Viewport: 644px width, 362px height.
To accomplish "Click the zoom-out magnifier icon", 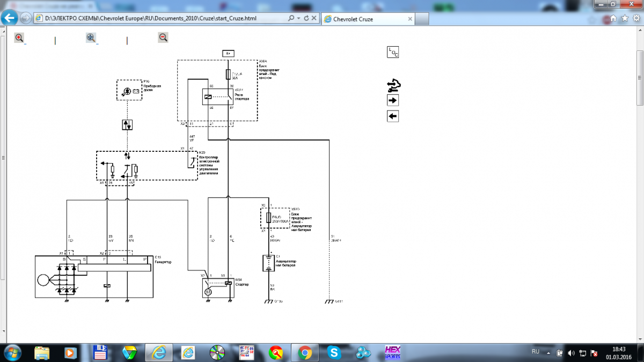I will (163, 38).
